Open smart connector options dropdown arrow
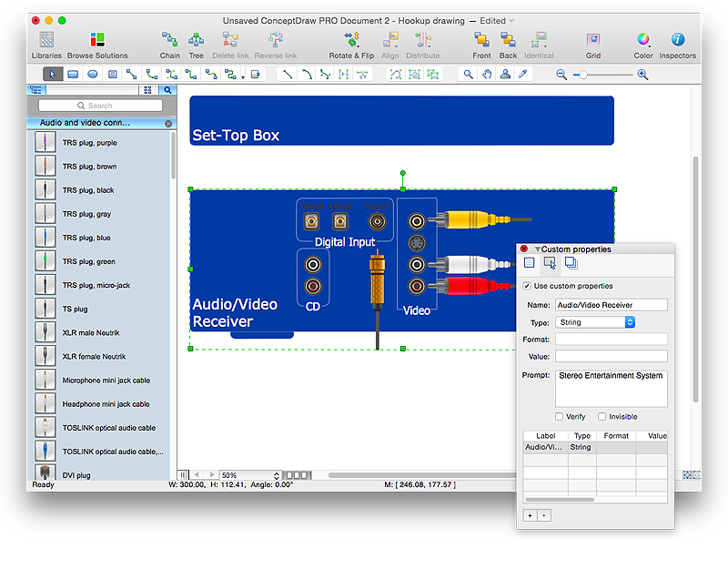 [x=243, y=77]
